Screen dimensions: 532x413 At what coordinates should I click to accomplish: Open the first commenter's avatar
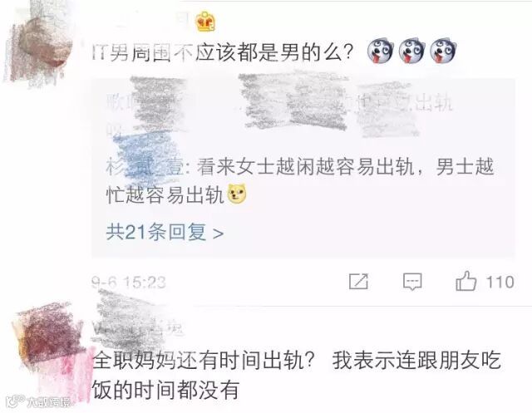(38, 44)
